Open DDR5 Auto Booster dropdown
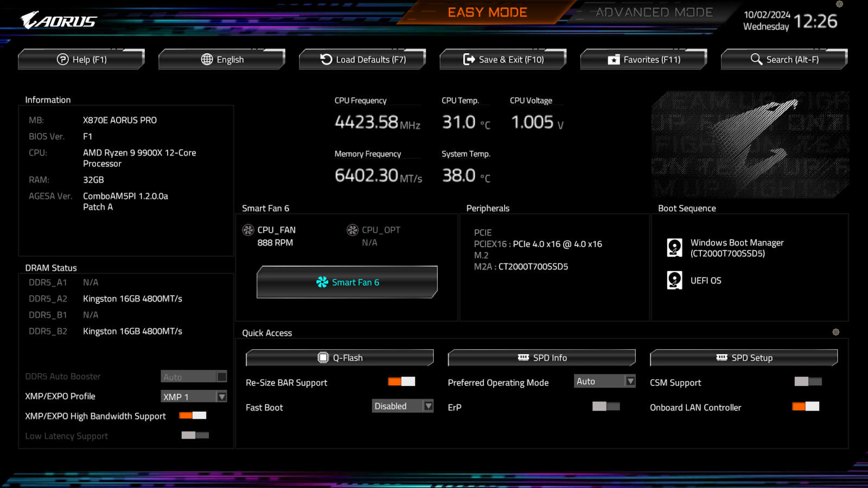The height and width of the screenshot is (488, 868). (x=194, y=376)
